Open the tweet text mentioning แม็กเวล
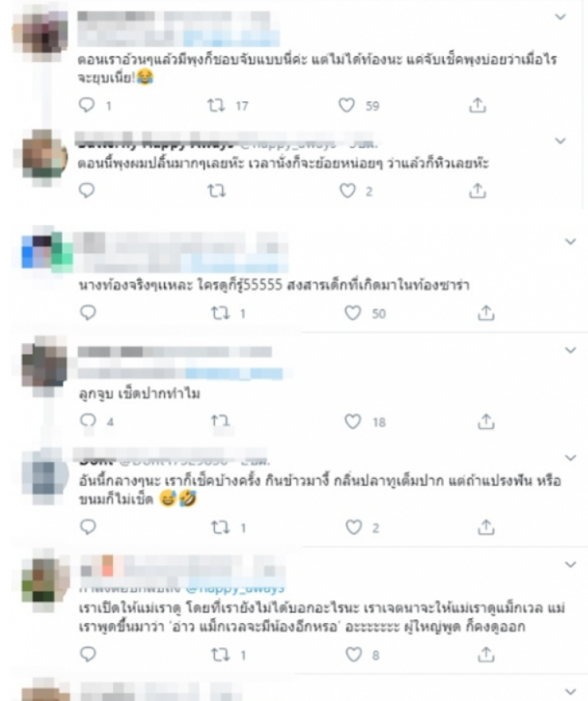 coord(322,617)
